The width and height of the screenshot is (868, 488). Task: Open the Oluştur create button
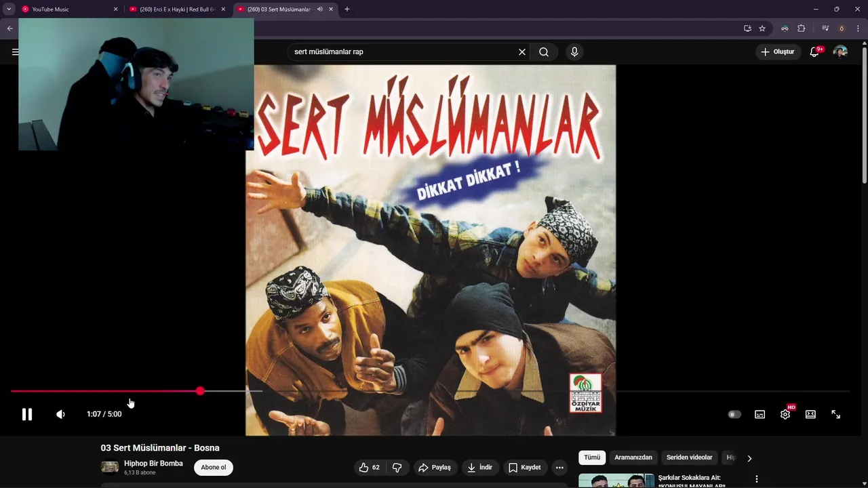pos(778,52)
